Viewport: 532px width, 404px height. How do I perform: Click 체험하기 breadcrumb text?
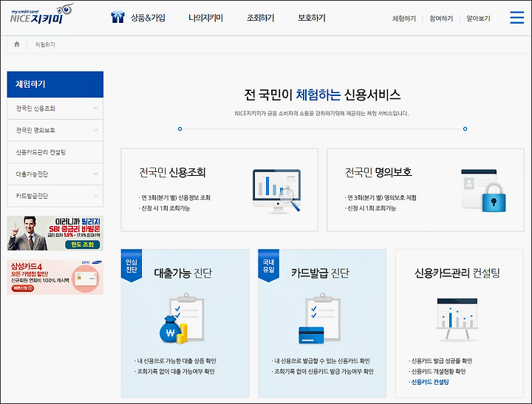(x=45, y=44)
